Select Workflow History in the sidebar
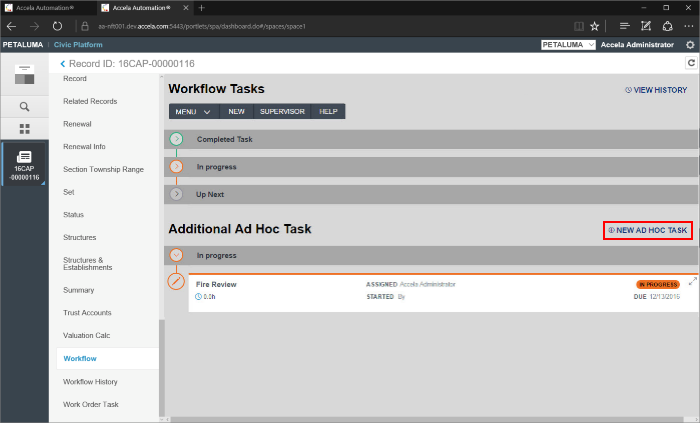This screenshot has height=423, width=700. pyautogui.click(x=90, y=381)
